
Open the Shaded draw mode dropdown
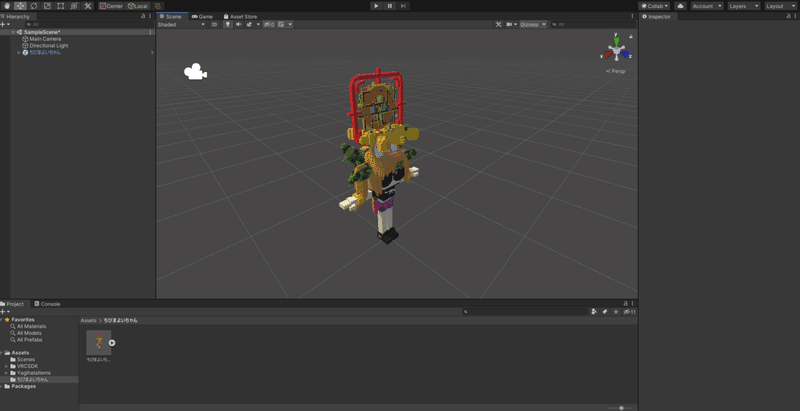pos(181,24)
